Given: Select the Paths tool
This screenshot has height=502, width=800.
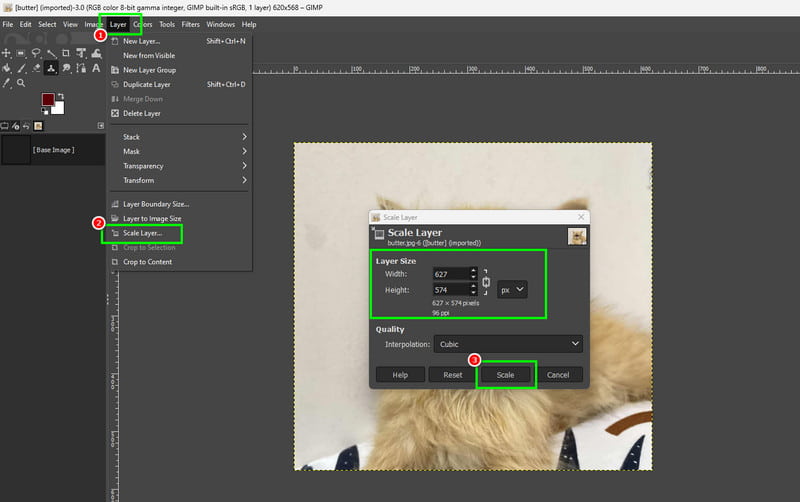Looking at the screenshot, I should pos(81,68).
